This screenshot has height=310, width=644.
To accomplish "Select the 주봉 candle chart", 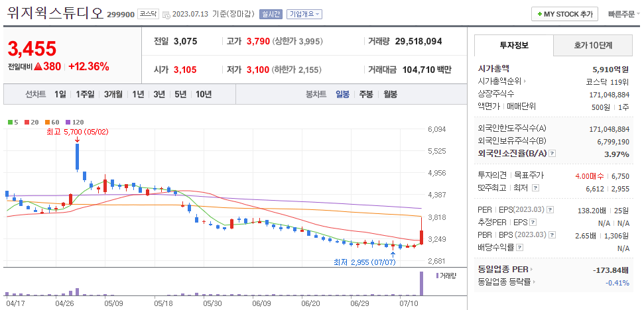I will click(x=366, y=94).
